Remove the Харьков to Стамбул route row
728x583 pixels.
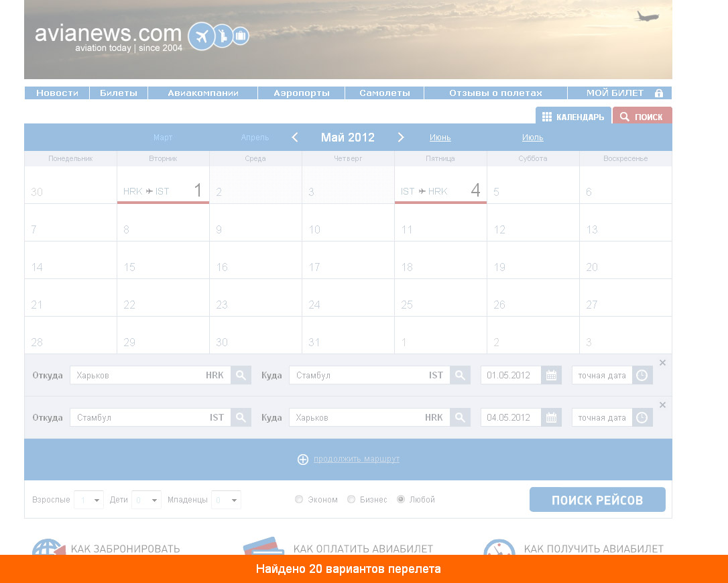(662, 363)
